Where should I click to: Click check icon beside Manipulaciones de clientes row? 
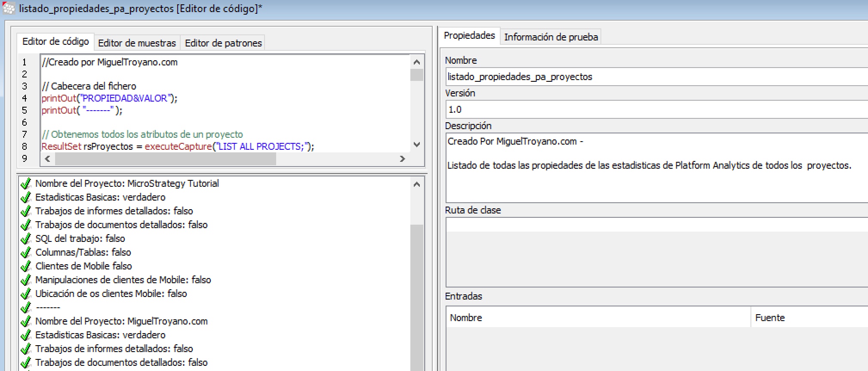(26, 280)
